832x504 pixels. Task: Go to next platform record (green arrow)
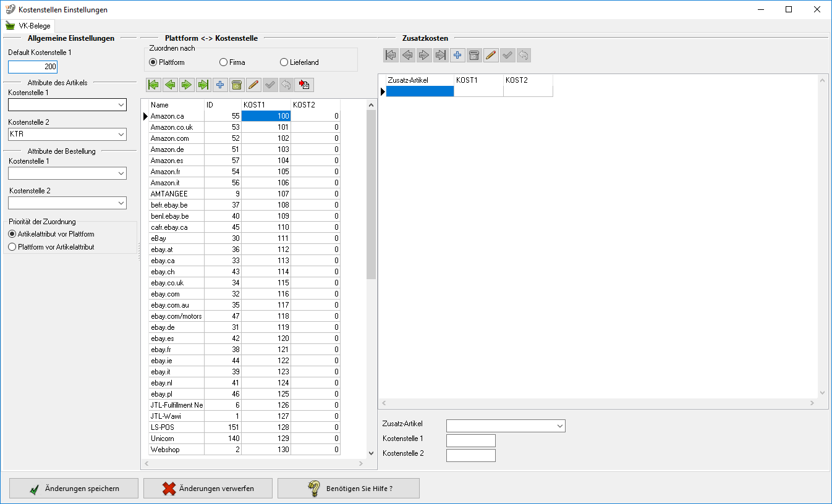pos(186,85)
